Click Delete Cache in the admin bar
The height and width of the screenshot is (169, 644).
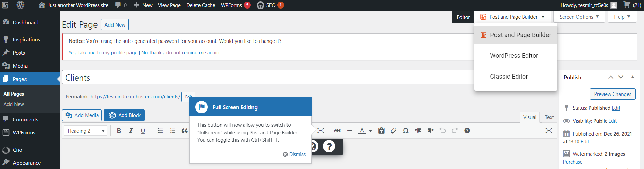coord(201,5)
